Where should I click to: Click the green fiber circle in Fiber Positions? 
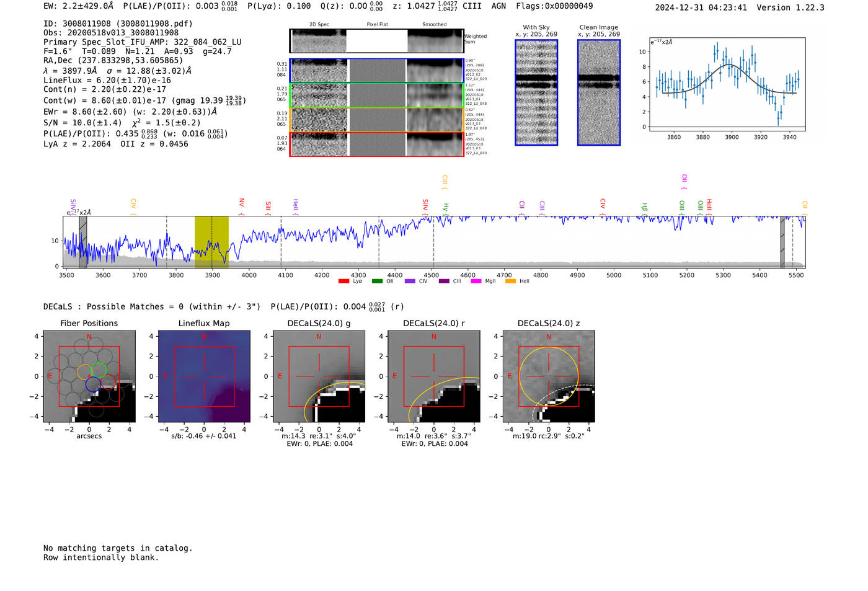click(x=99, y=371)
